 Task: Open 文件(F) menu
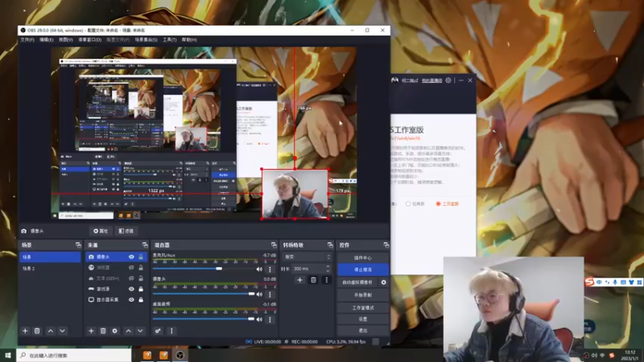(x=27, y=39)
